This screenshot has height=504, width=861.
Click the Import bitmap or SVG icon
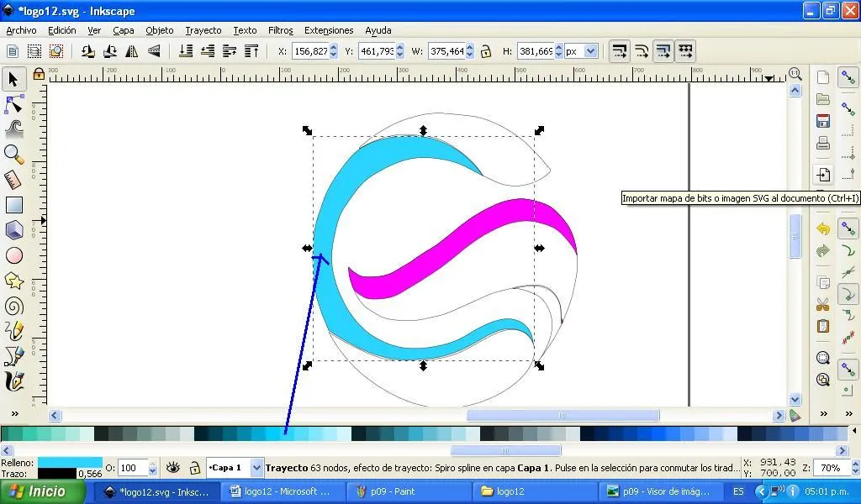(x=822, y=175)
